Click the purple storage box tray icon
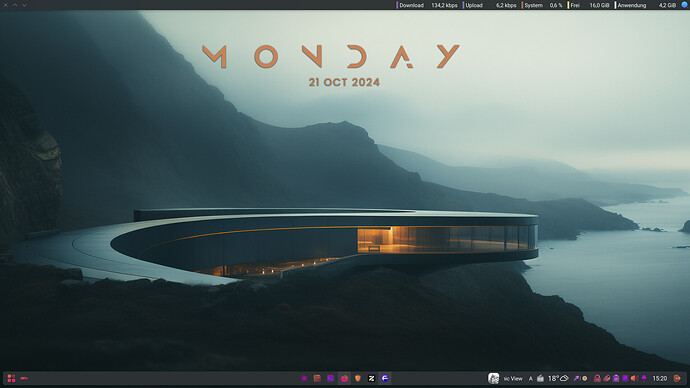This screenshot has width=690, height=388. [x=616, y=378]
